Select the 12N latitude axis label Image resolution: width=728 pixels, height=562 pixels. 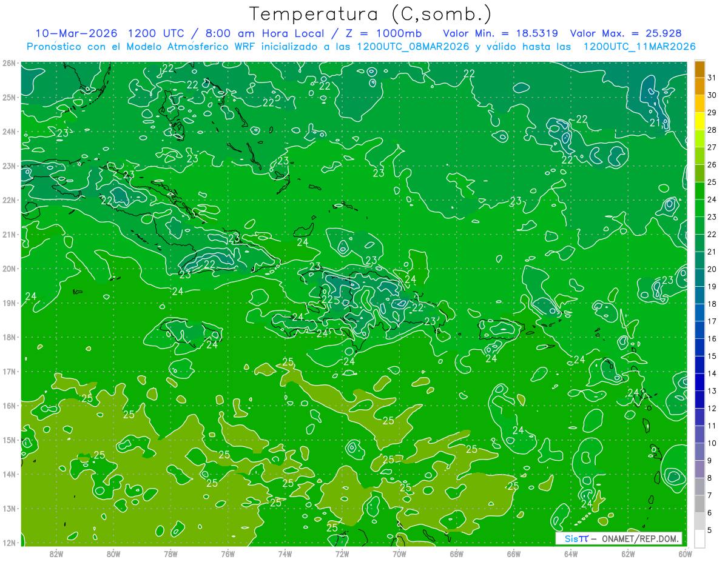8,543
